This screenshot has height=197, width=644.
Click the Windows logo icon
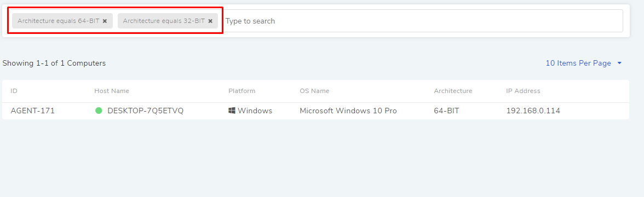pyautogui.click(x=232, y=111)
